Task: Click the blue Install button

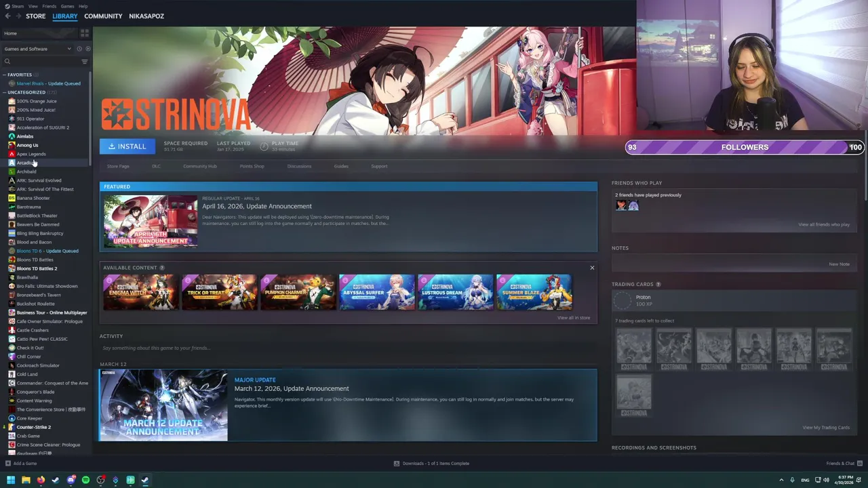Action: (x=127, y=146)
